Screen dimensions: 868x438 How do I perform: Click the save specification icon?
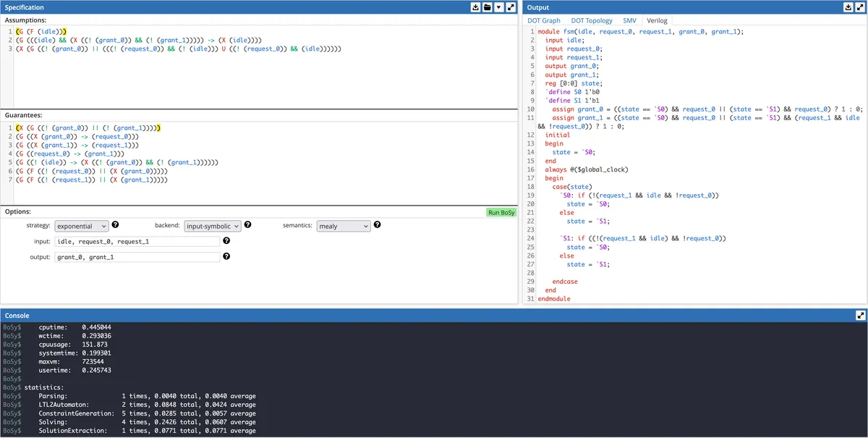coord(475,7)
